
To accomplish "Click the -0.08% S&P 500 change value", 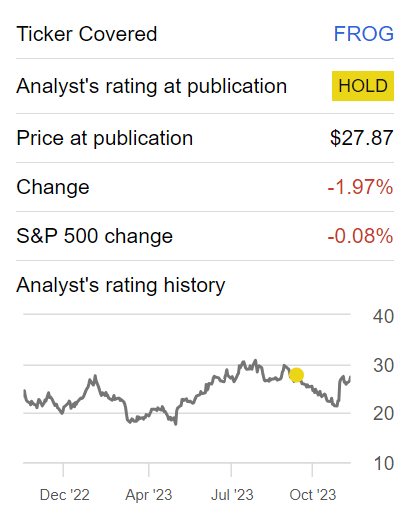I will (360, 236).
